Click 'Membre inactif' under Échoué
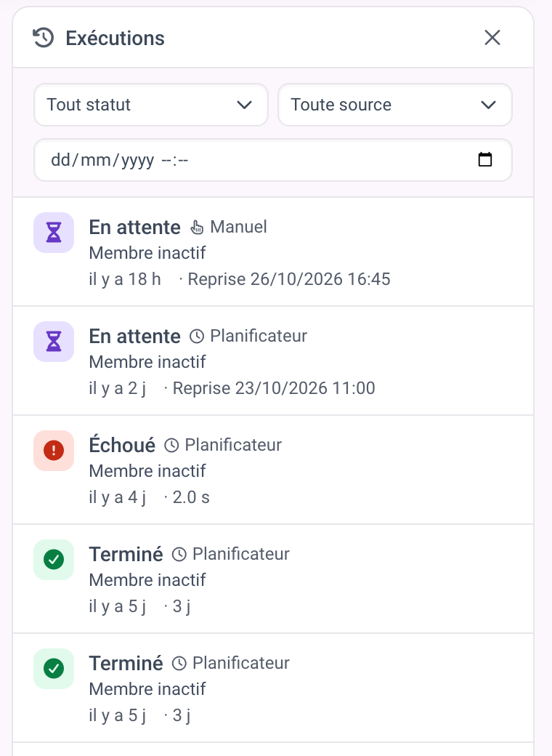The width and height of the screenshot is (552, 756). [x=147, y=471]
